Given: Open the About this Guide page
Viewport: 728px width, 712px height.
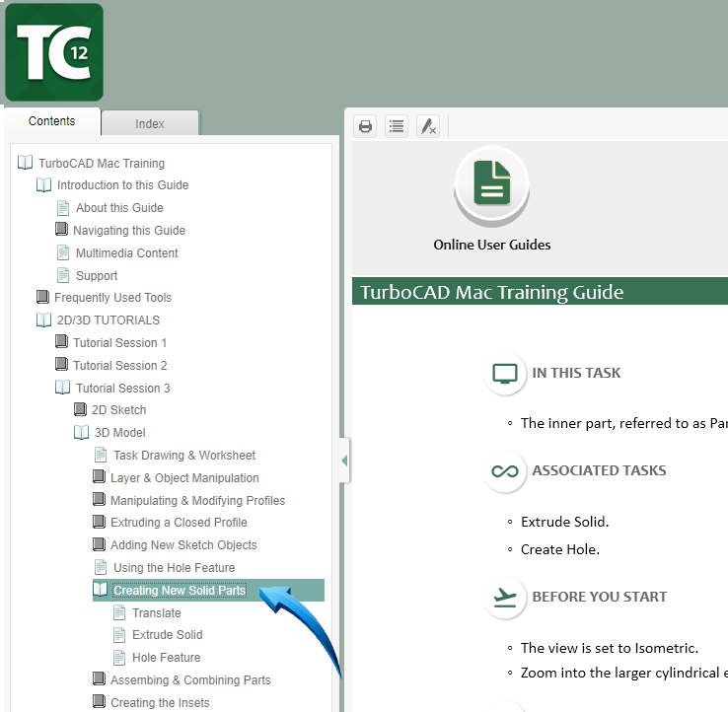Looking at the screenshot, I should 119,208.
